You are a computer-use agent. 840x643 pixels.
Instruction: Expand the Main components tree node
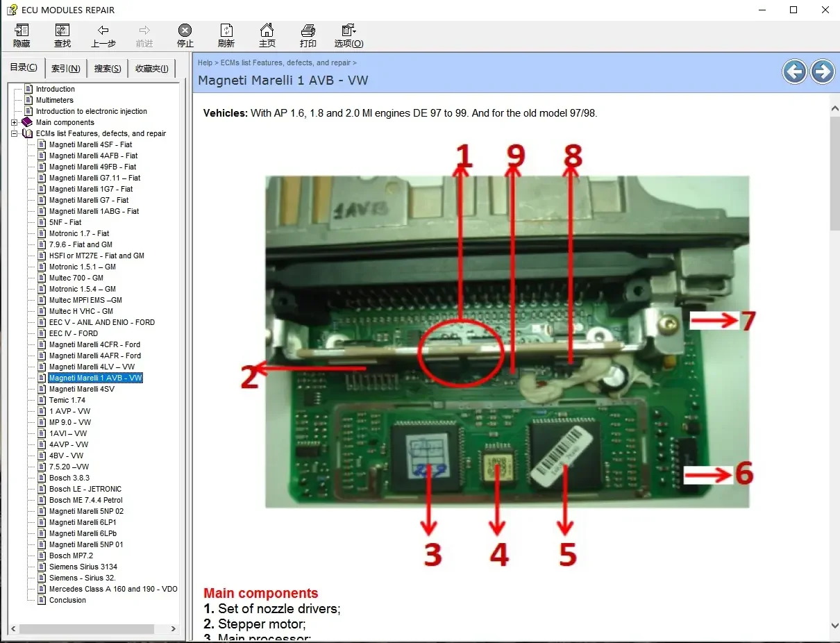tap(14, 122)
